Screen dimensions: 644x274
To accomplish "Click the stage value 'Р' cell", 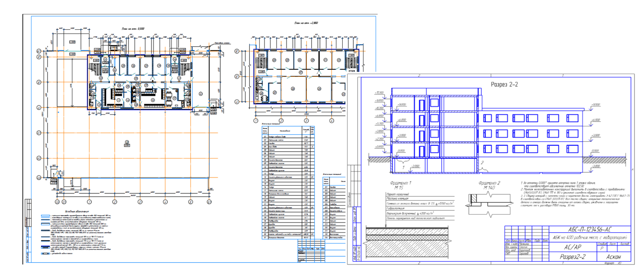I will [x=602, y=249].
